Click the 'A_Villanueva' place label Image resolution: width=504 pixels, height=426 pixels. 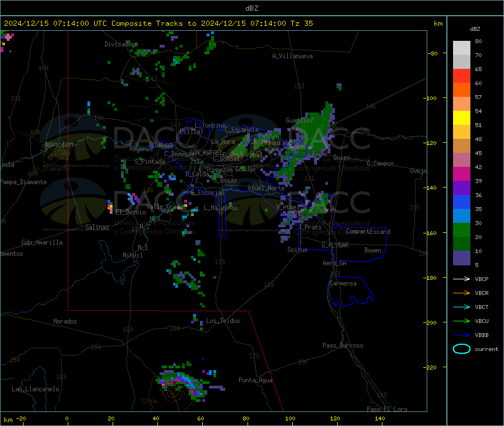292,56
